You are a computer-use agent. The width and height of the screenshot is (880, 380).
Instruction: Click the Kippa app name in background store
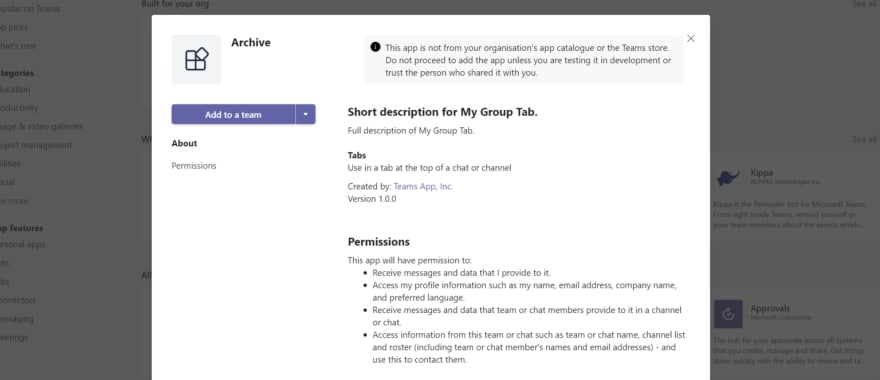click(762, 173)
